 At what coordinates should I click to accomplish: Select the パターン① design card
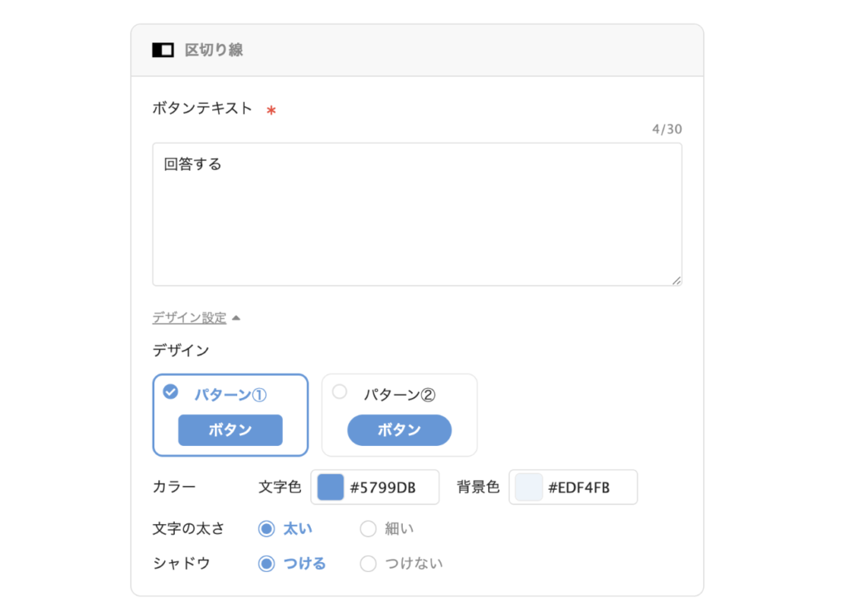click(230, 415)
